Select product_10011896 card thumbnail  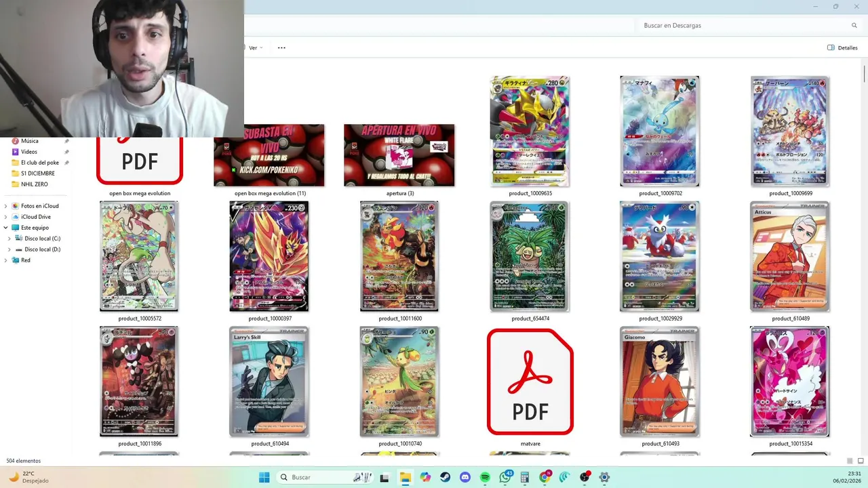[139, 382]
